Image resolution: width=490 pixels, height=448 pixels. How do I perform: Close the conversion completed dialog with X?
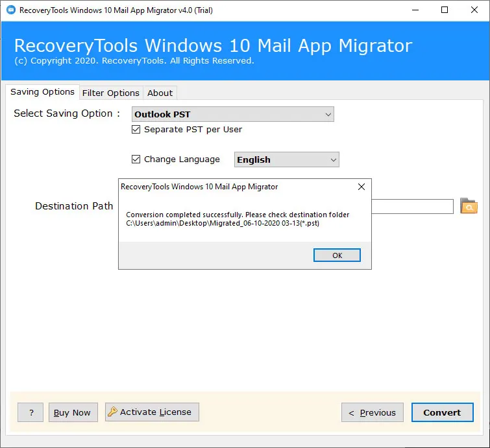361,187
